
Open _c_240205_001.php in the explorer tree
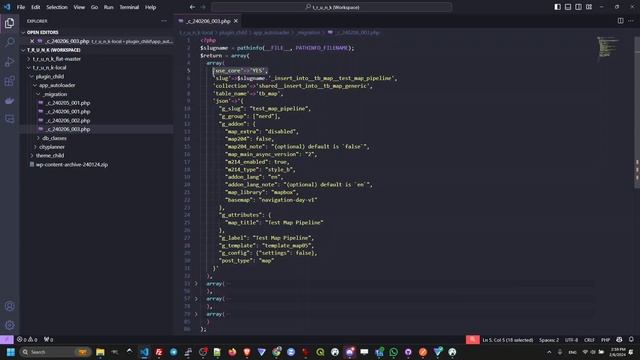coord(68,103)
